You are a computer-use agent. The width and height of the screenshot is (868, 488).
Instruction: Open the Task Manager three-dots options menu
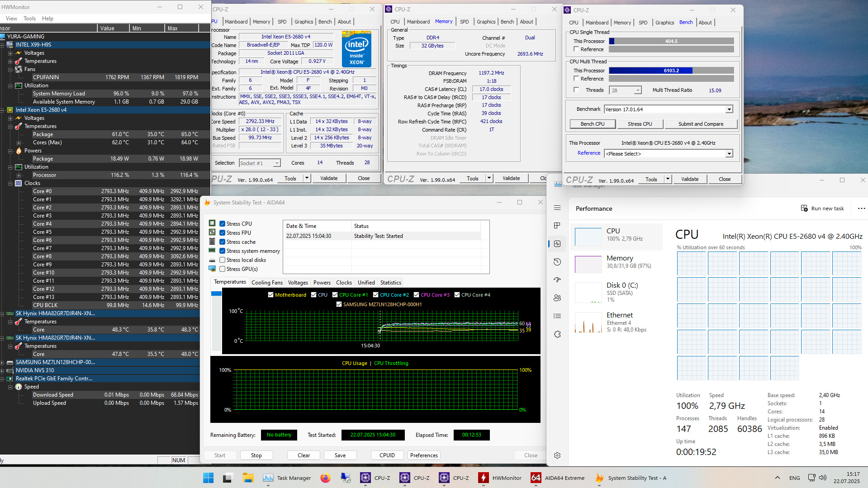pos(861,208)
